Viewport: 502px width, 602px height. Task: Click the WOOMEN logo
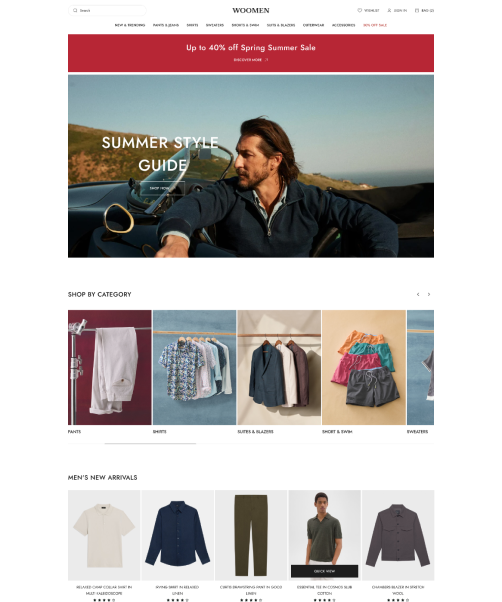(x=251, y=10)
